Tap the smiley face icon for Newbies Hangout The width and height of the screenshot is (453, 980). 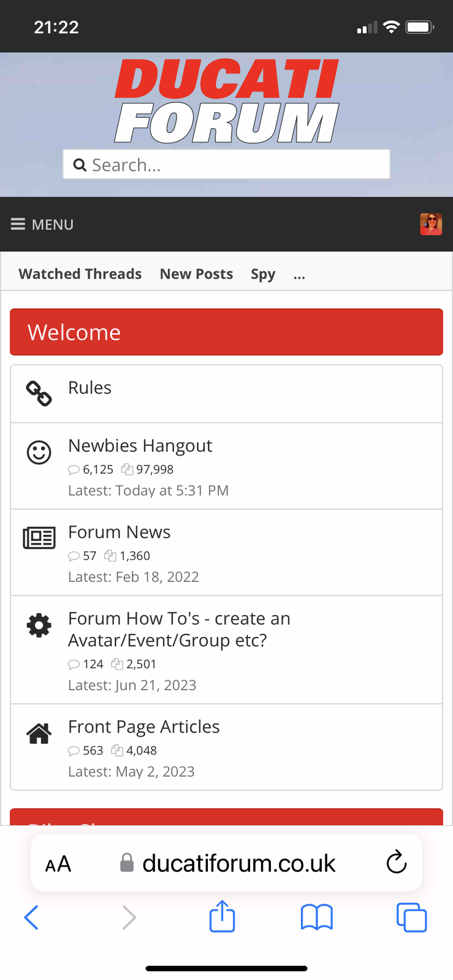[39, 453]
